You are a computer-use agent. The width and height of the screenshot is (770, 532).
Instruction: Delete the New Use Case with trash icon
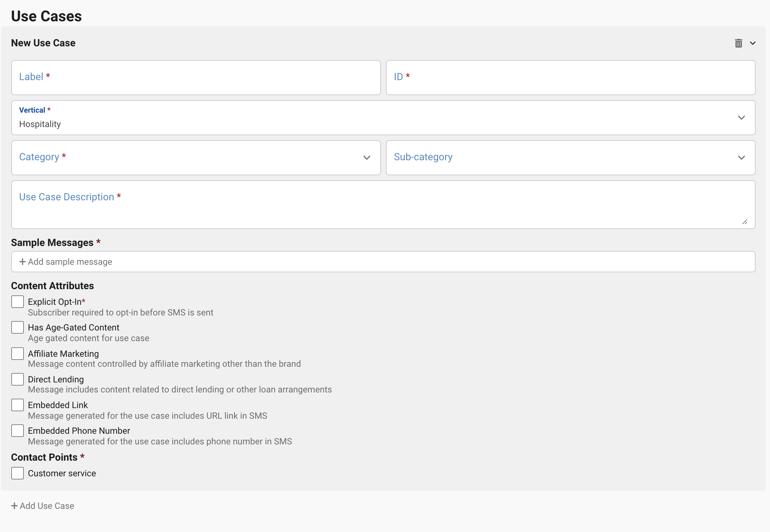tap(738, 43)
